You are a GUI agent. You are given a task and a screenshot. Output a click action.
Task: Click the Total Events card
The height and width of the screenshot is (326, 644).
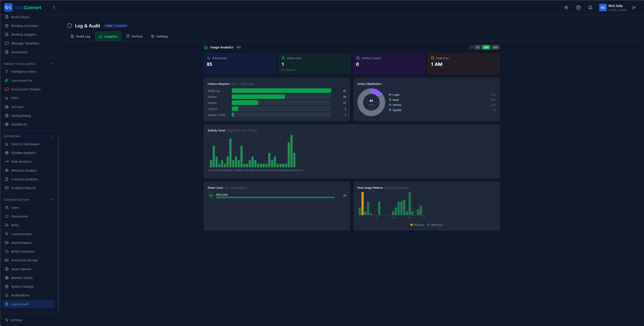click(239, 64)
